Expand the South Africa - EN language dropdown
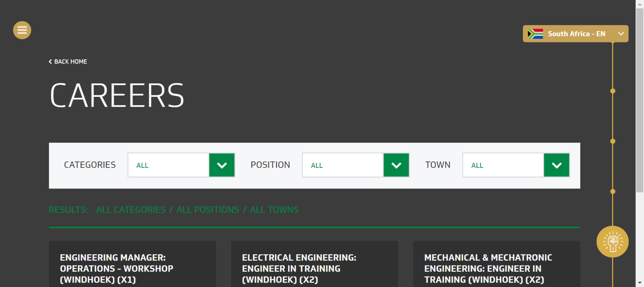 point(576,34)
